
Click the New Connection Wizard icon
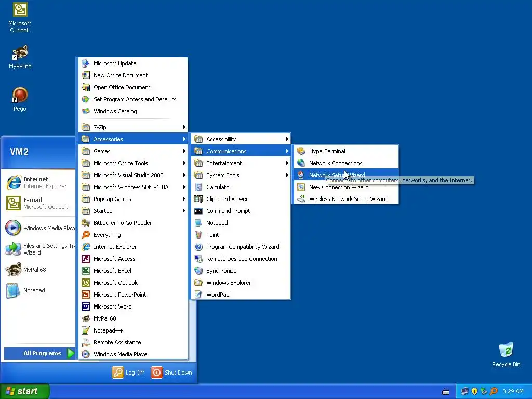point(301,187)
